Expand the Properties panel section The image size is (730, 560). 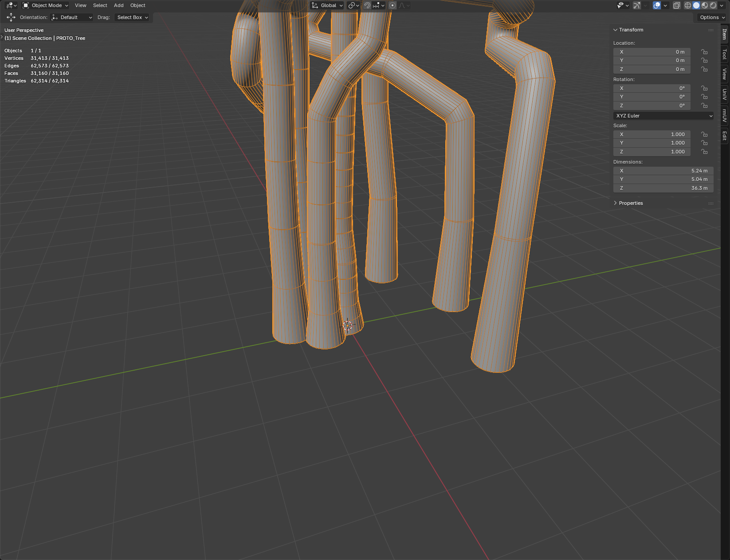(631, 203)
